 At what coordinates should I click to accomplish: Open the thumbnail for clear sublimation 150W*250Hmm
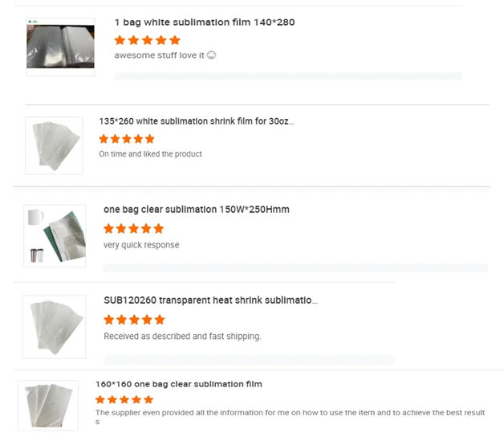pos(55,235)
